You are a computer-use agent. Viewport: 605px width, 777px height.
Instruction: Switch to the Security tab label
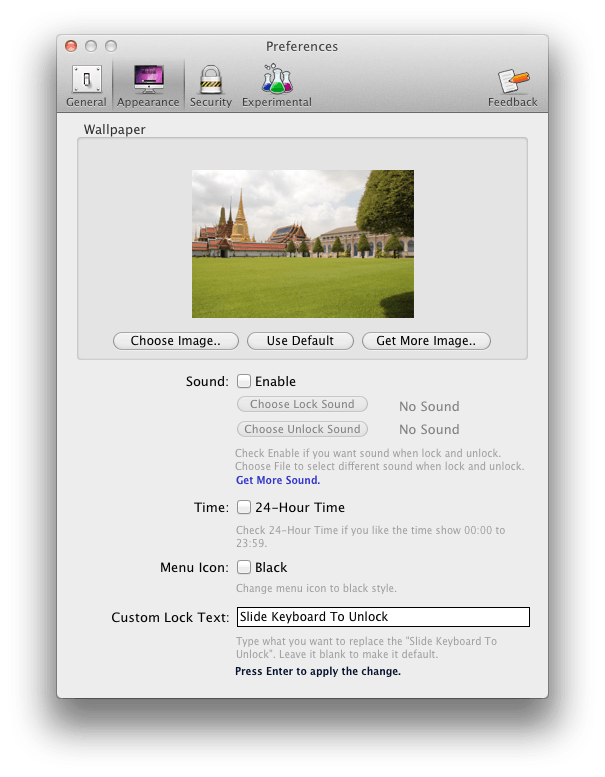pyautogui.click(x=211, y=102)
